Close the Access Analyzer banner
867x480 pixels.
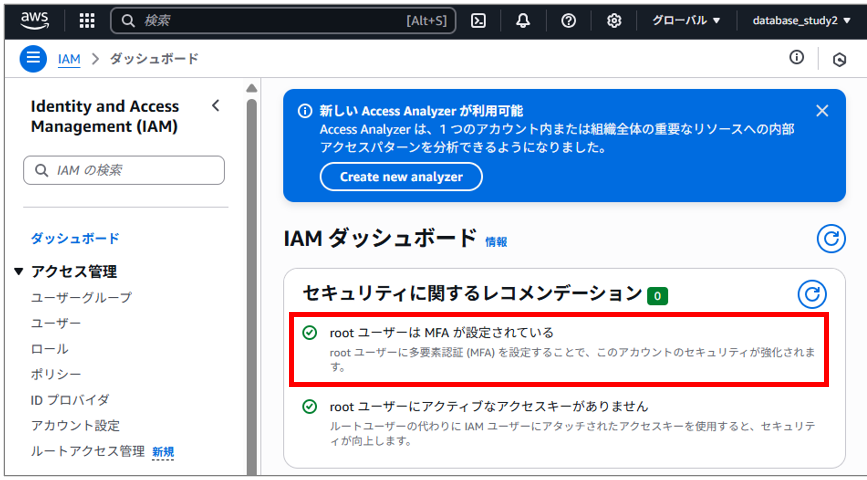click(x=822, y=111)
